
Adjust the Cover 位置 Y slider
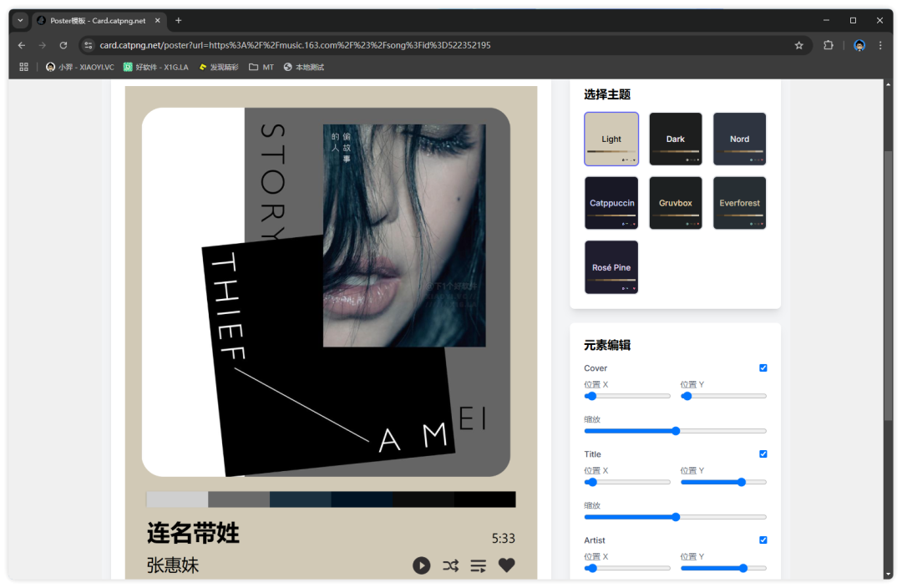[723, 396]
